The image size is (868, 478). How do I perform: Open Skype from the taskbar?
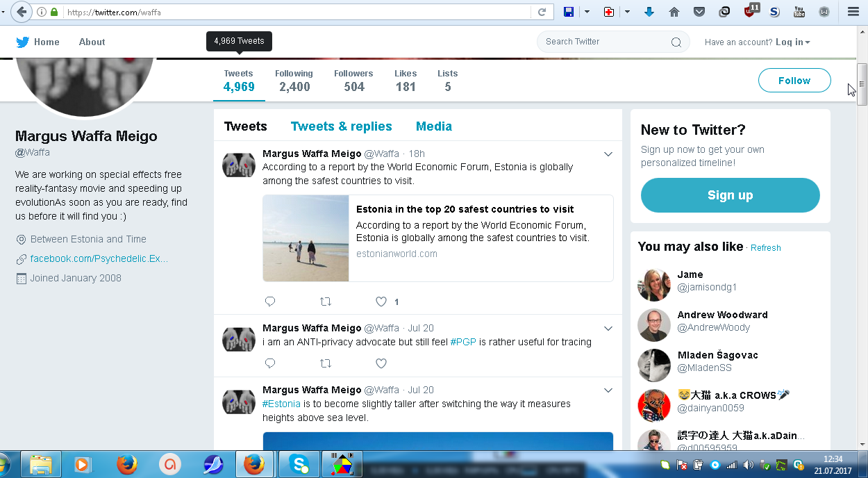click(x=299, y=464)
